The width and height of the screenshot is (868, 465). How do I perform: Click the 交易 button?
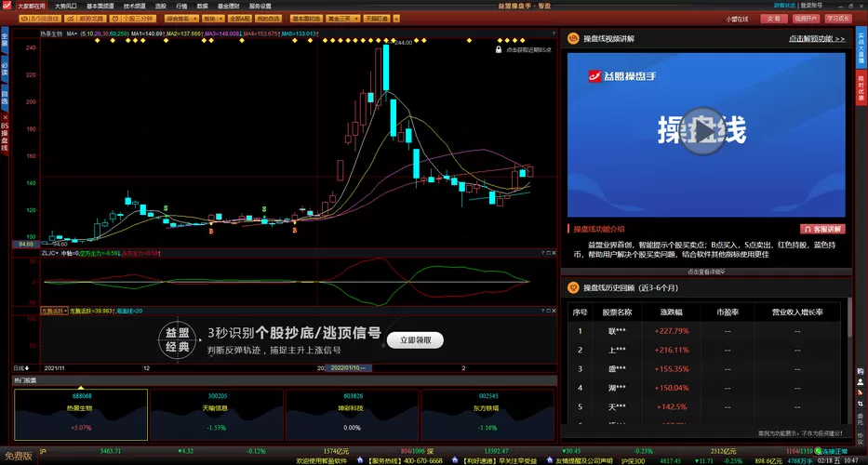tap(774, 19)
